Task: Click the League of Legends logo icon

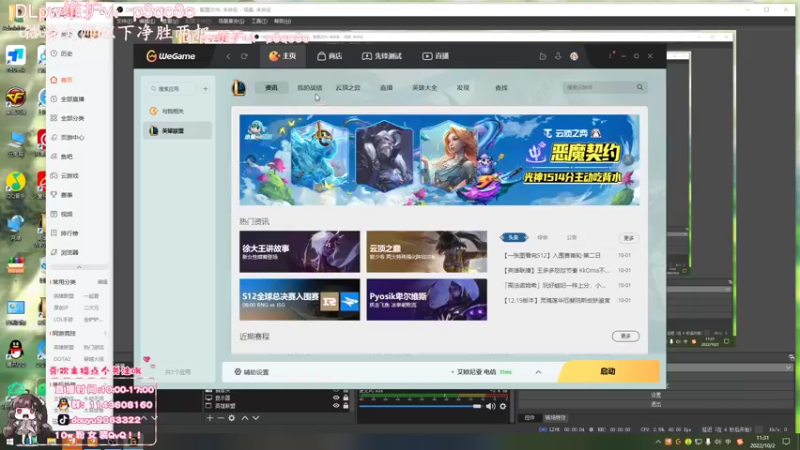Action: [239, 88]
